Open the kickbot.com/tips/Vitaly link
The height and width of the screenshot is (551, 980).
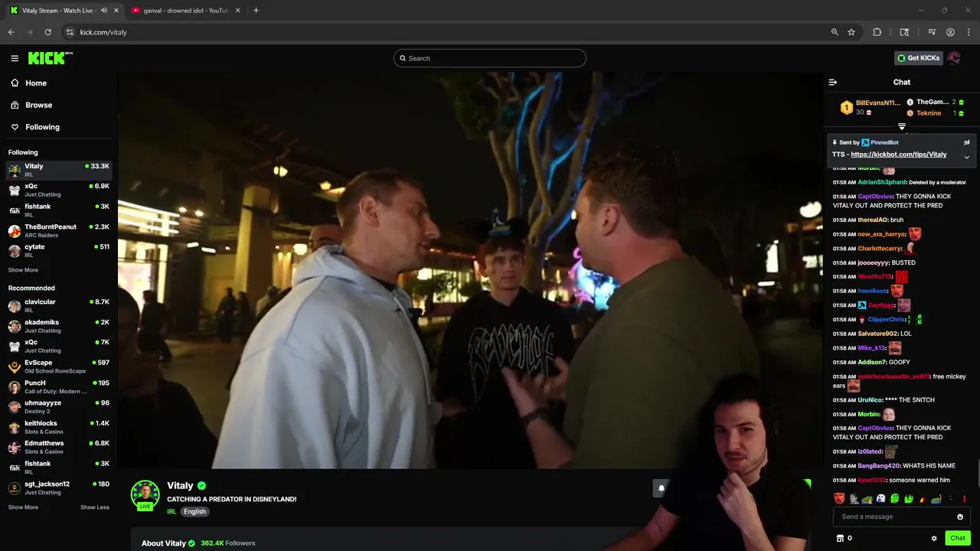pyautogui.click(x=898, y=155)
